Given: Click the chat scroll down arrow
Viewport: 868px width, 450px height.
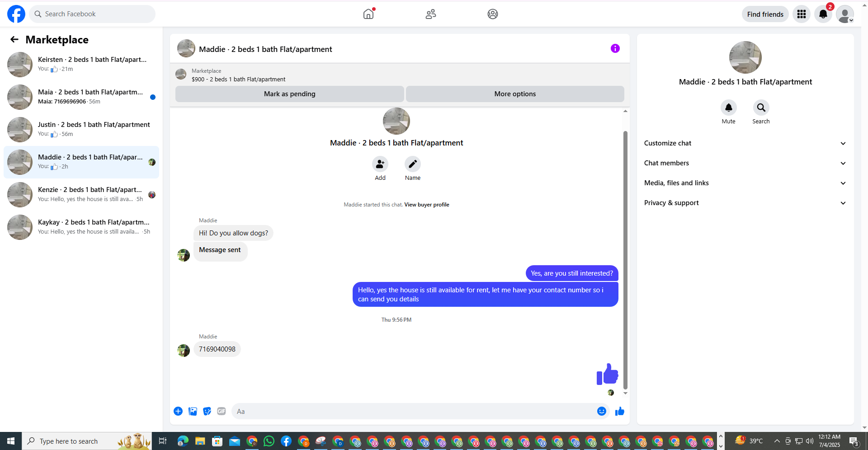Looking at the screenshot, I should pos(626,393).
